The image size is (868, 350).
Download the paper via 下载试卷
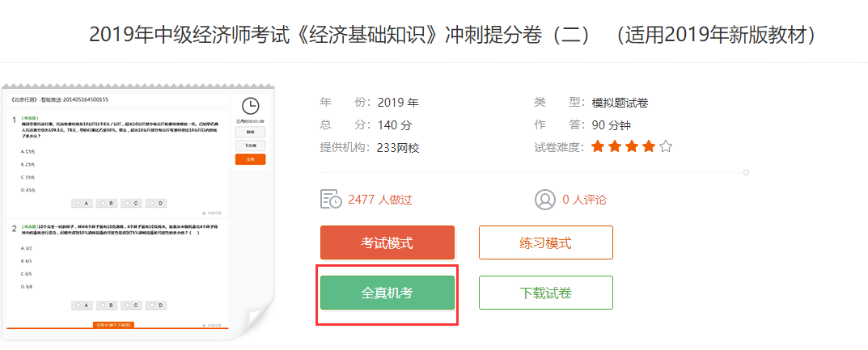coord(546,293)
